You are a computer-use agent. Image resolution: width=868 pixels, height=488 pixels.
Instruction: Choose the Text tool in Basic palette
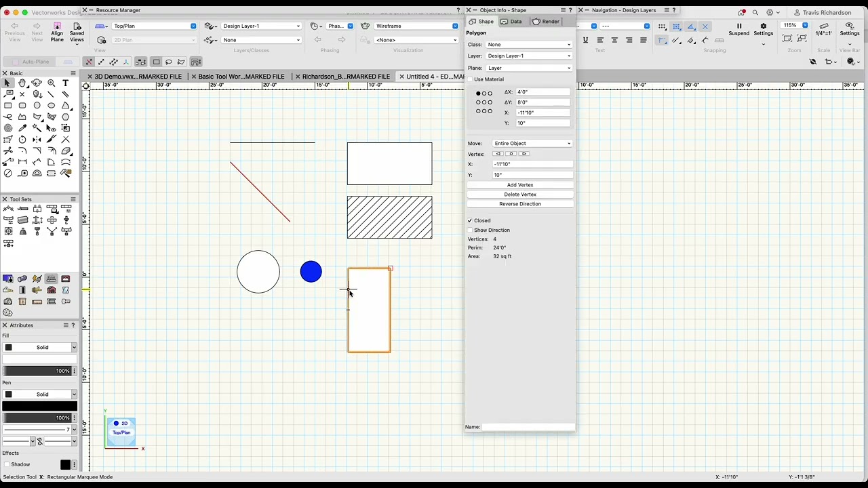tap(66, 83)
